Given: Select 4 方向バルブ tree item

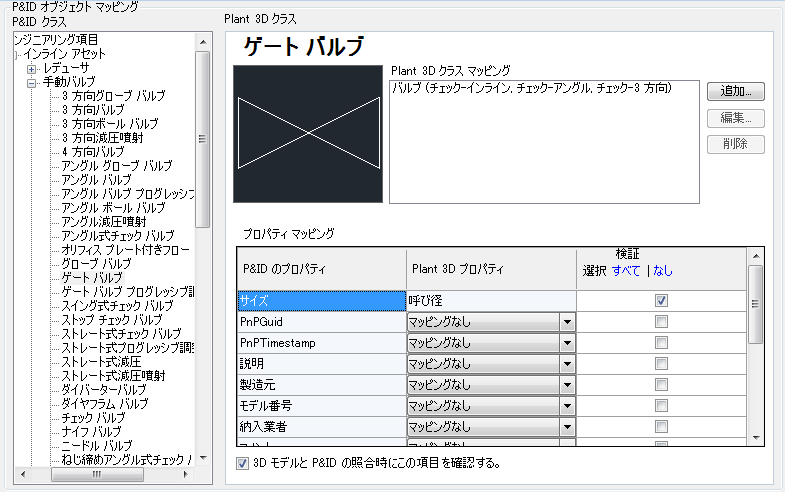Looking at the screenshot, I should pyautogui.click(x=93, y=152).
